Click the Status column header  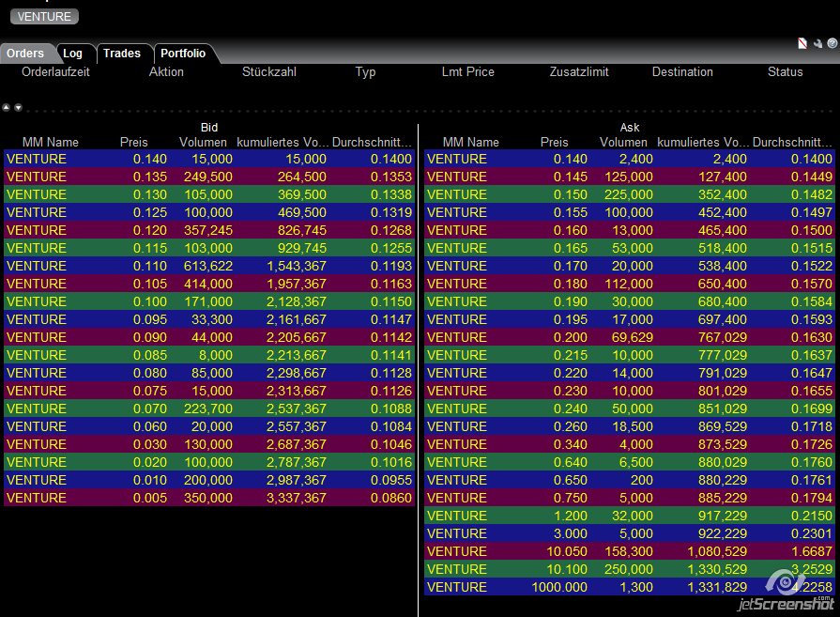(785, 71)
